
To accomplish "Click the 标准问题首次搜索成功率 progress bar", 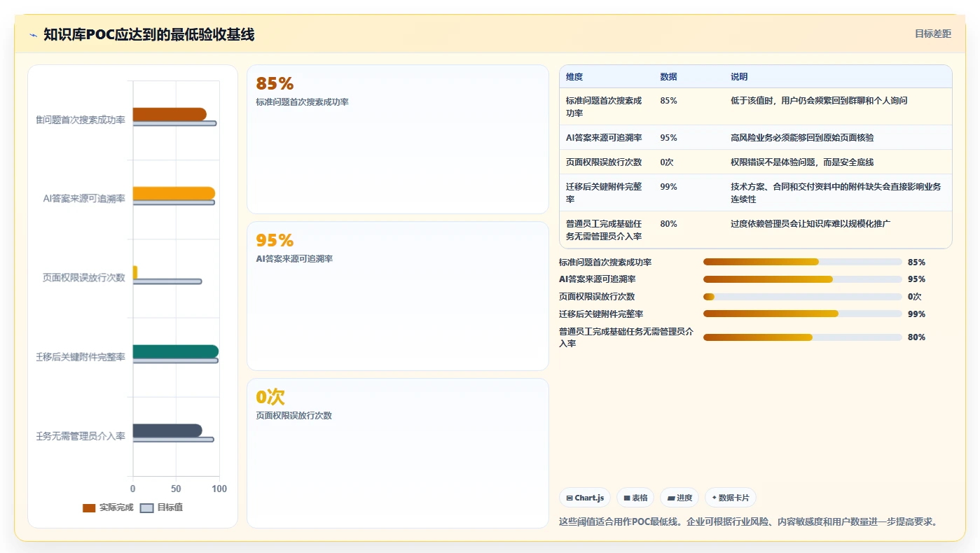I will click(x=802, y=262).
